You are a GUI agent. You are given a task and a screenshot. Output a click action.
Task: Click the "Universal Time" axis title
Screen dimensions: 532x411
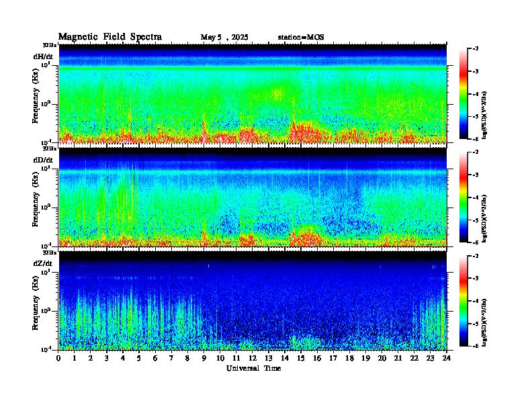coord(253,368)
